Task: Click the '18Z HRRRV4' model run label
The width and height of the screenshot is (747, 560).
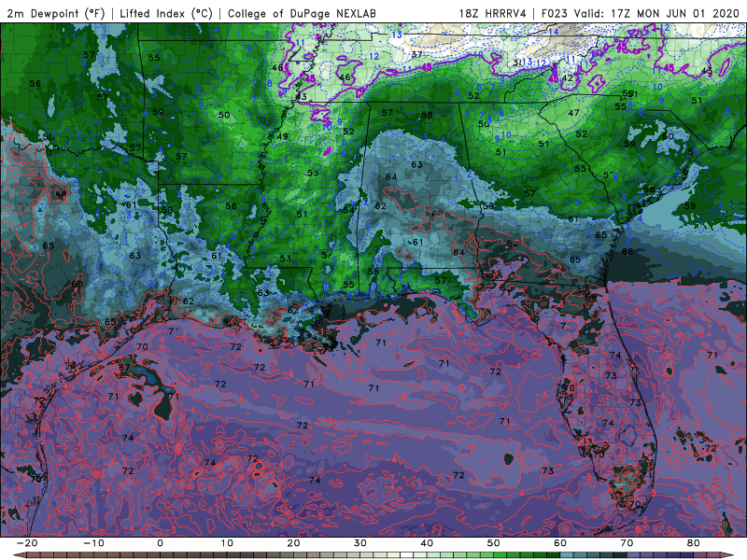Action: pyautogui.click(x=493, y=13)
